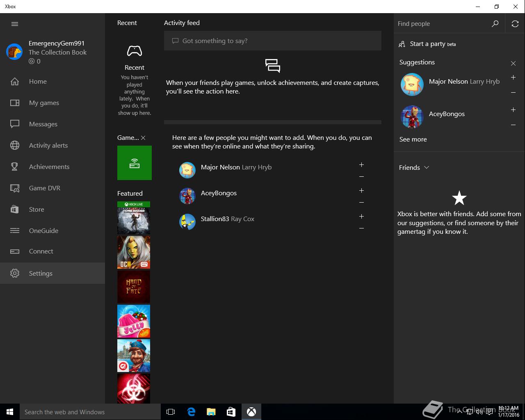Open the OC II featured game thumbnail
Image resolution: width=525 pixels, height=420 pixels.
[x=134, y=252]
